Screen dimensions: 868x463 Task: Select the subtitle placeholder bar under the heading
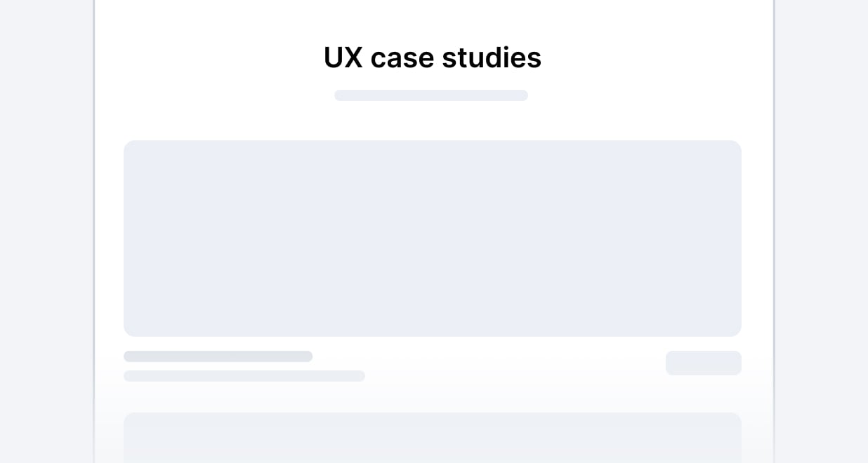point(431,95)
